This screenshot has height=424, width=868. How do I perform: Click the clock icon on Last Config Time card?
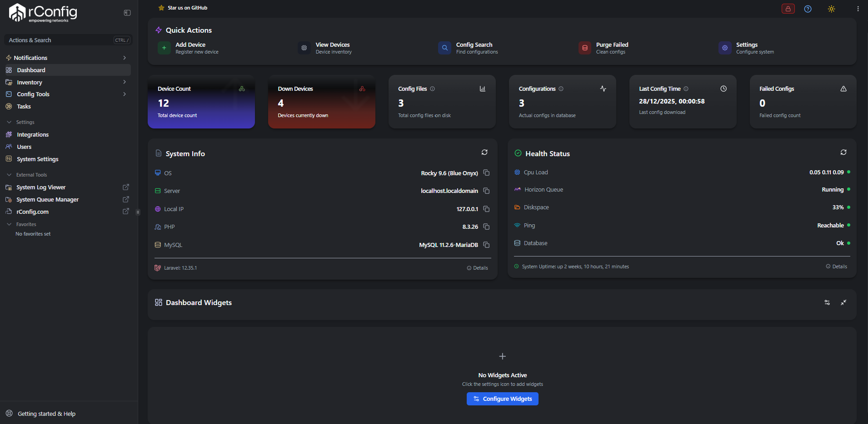[723, 89]
